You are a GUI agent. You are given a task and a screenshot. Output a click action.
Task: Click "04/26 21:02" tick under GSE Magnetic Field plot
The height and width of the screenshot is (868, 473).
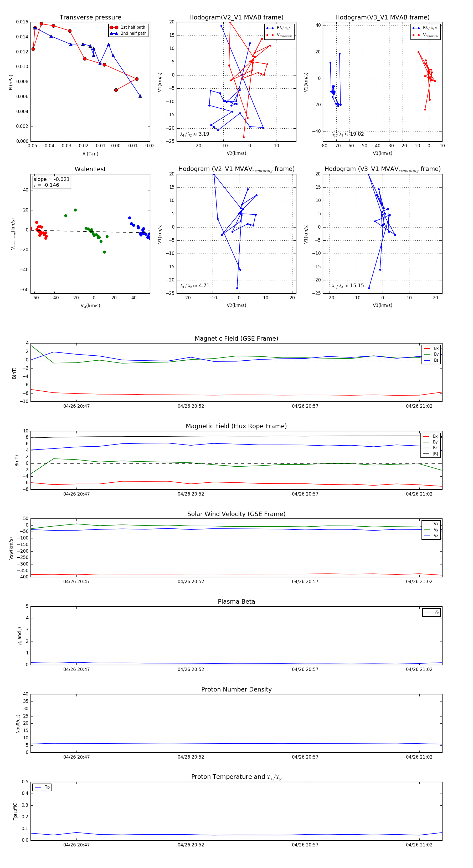click(419, 406)
